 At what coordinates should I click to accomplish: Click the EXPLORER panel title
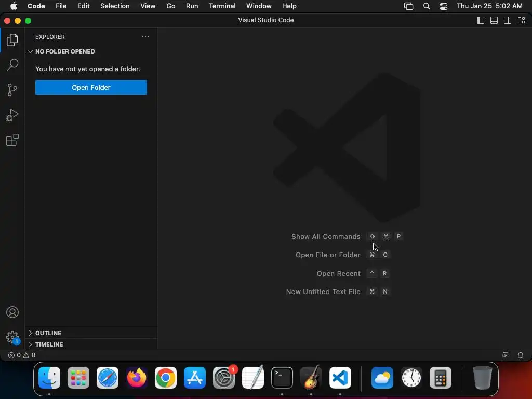50,37
